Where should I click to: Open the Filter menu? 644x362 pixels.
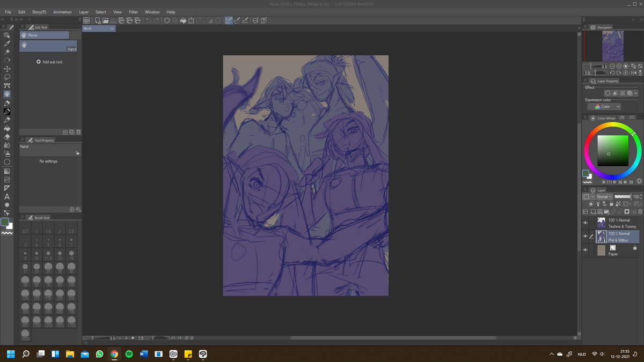click(x=133, y=12)
